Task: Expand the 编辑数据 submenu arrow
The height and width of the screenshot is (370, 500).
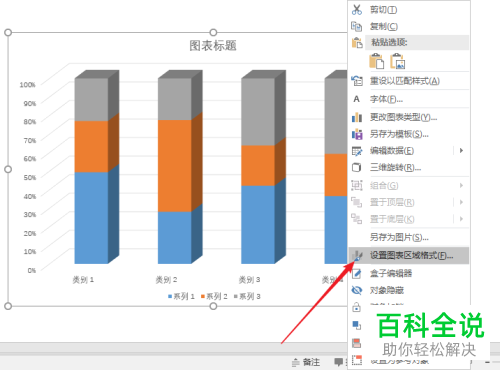Action: coord(461,151)
